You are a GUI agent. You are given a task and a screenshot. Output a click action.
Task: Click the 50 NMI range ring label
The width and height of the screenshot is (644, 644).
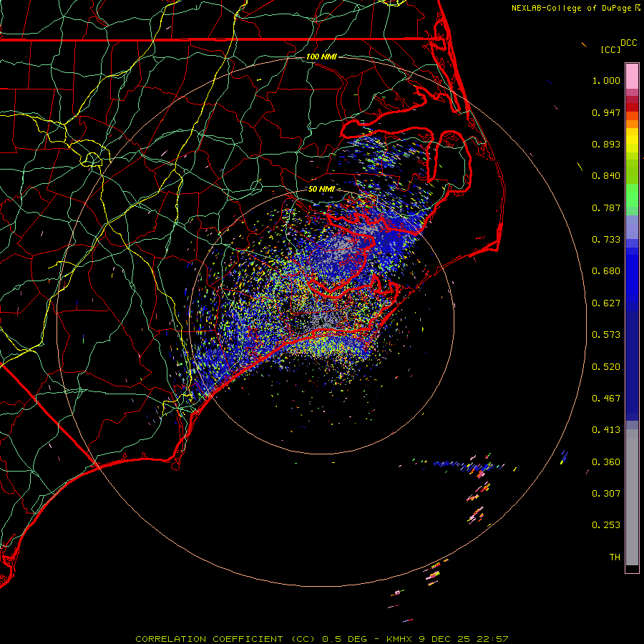pos(321,189)
